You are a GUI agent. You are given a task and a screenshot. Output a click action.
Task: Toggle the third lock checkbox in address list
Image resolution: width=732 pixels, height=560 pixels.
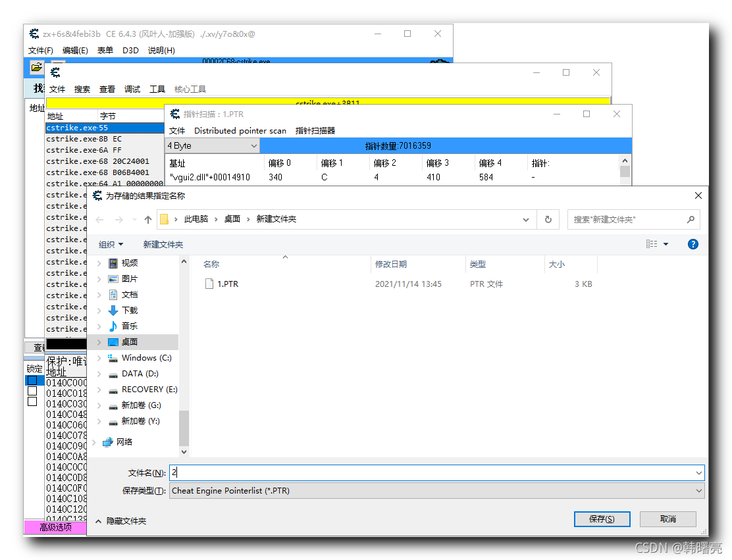pyautogui.click(x=32, y=401)
